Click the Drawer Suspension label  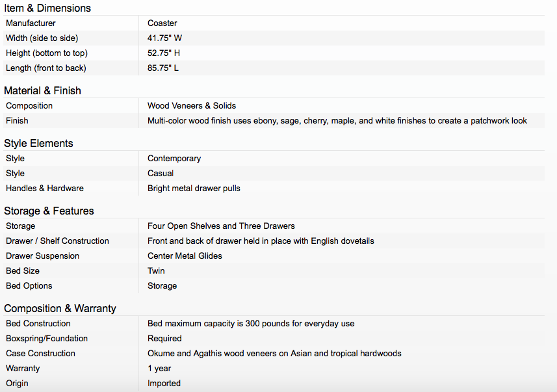point(43,256)
